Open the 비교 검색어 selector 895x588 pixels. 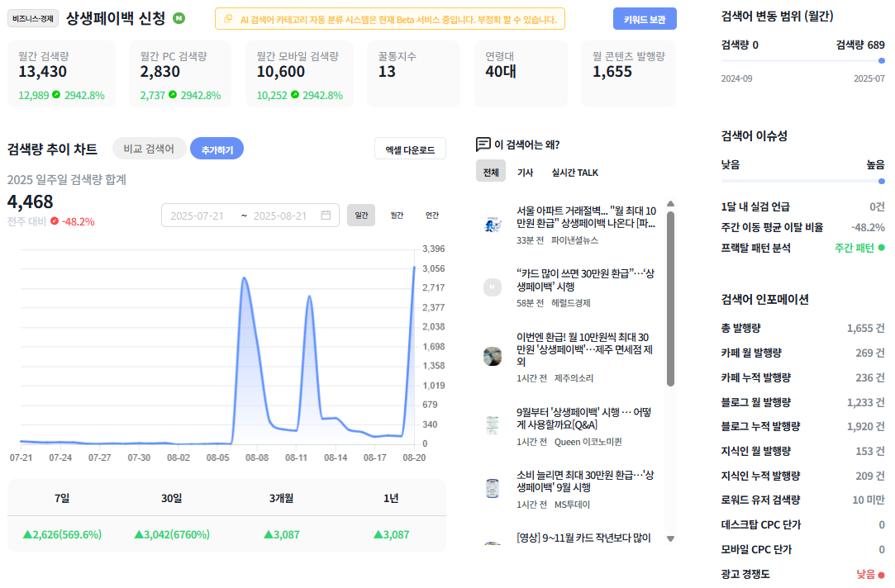149,149
